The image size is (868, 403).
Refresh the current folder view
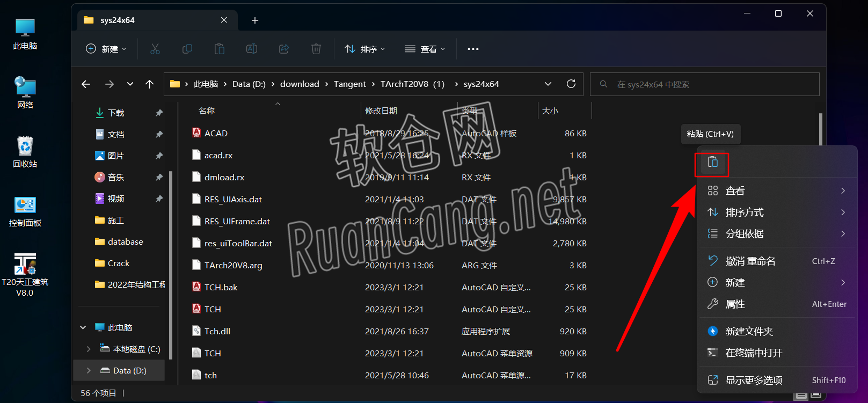(x=571, y=84)
